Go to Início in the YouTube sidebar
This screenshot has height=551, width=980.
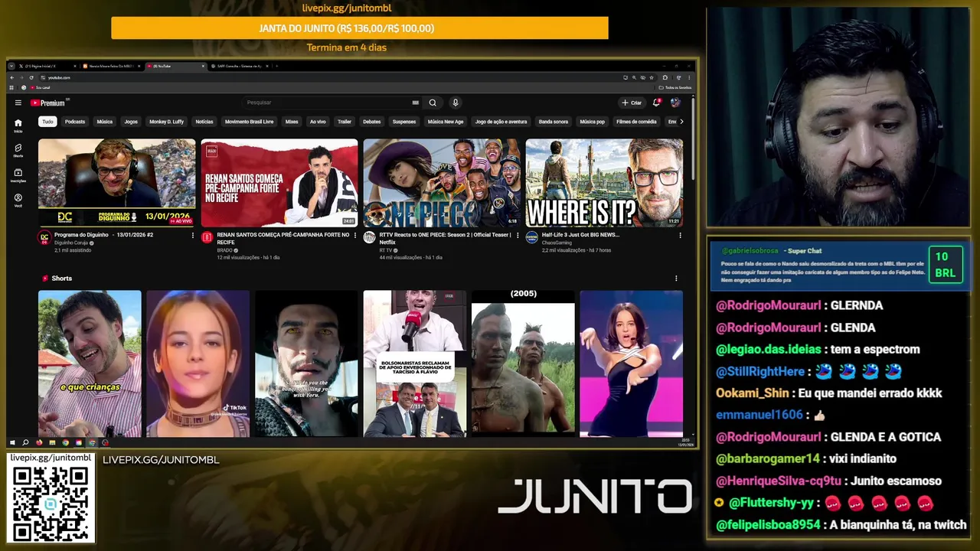pyautogui.click(x=18, y=126)
